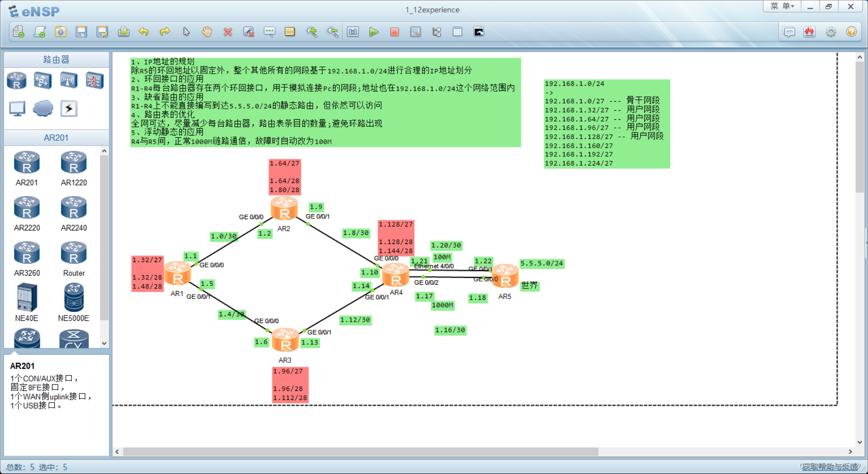The width and height of the screenshot is (868, 474).
Task: Create a new topology from the toolbar
Action: [19, 32]
